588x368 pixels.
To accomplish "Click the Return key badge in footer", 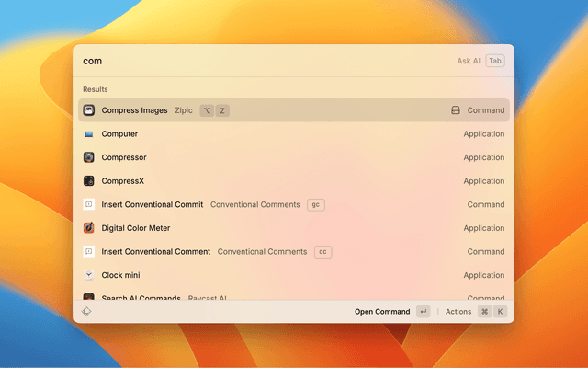I will tap(423, 312).
